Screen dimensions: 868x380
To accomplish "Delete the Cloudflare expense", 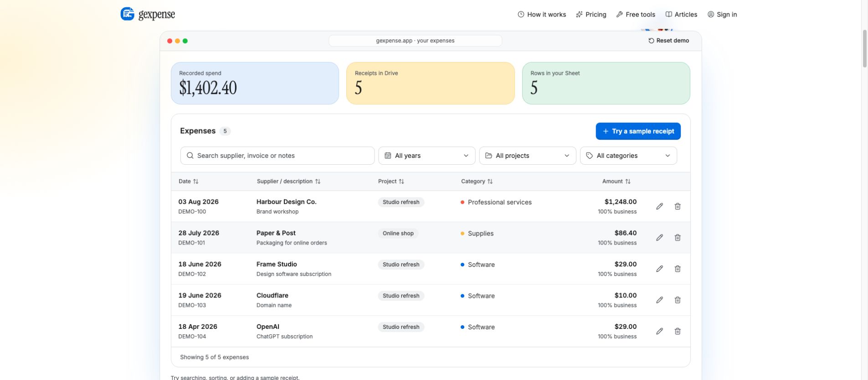I will point(678,300).
